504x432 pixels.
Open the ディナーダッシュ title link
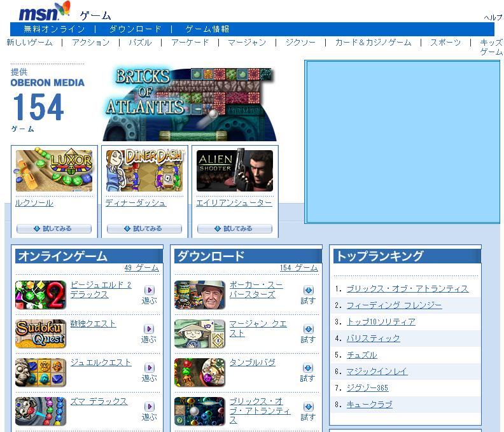(136, 203)
